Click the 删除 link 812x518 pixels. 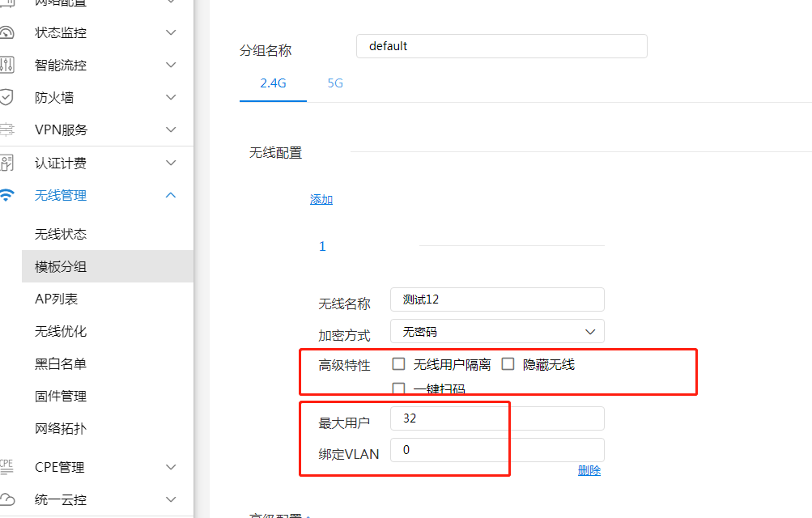pyautogui.click(x=589, y=470)
